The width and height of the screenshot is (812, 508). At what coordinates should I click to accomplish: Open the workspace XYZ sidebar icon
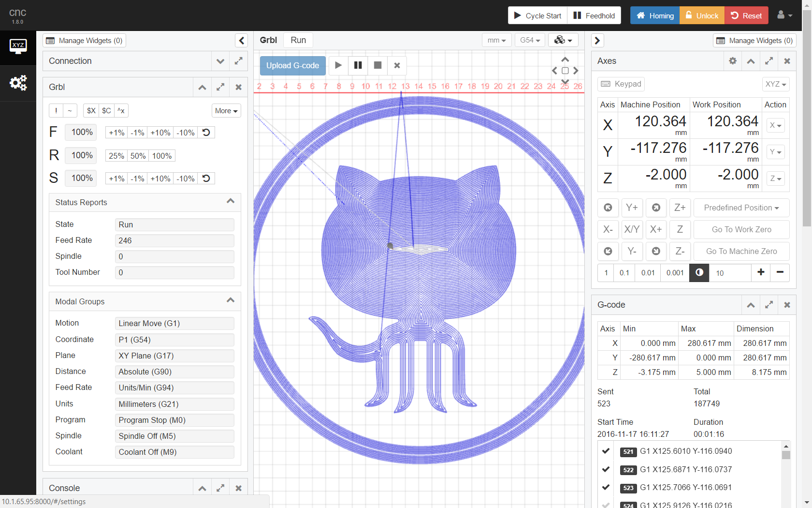[x=18, y=46]
